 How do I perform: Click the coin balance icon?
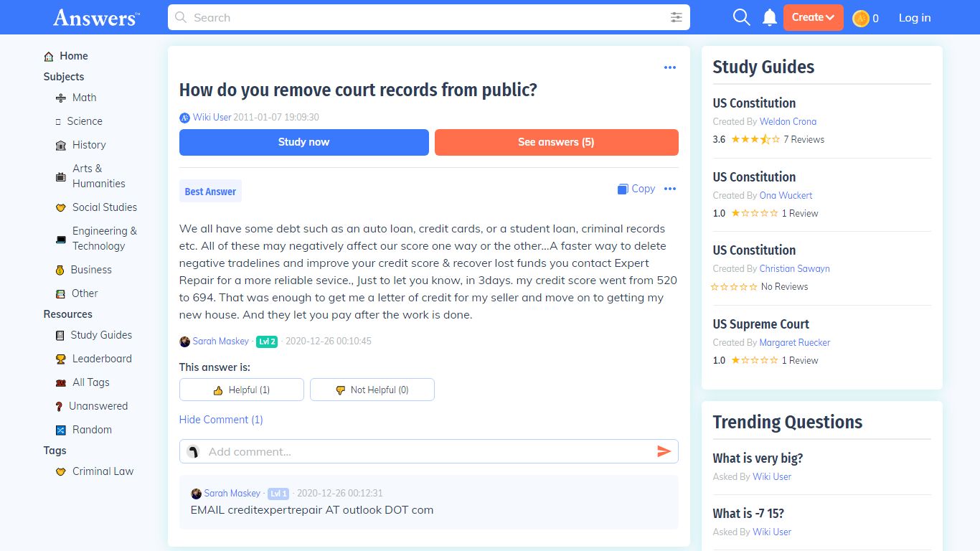[x=861, y=18]
